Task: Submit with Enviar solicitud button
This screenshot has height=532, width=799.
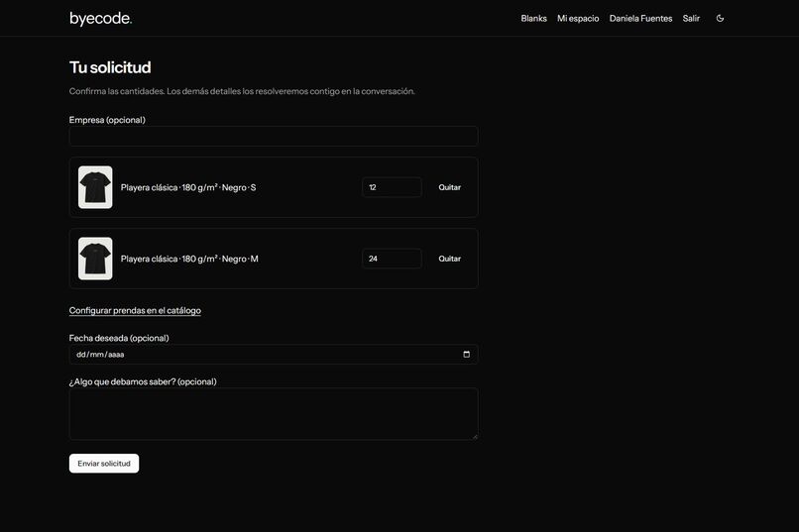Action: pos(104,464)
